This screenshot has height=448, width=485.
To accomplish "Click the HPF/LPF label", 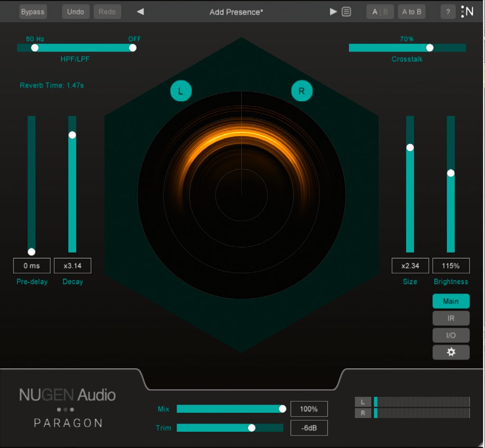I will point(75,59).
